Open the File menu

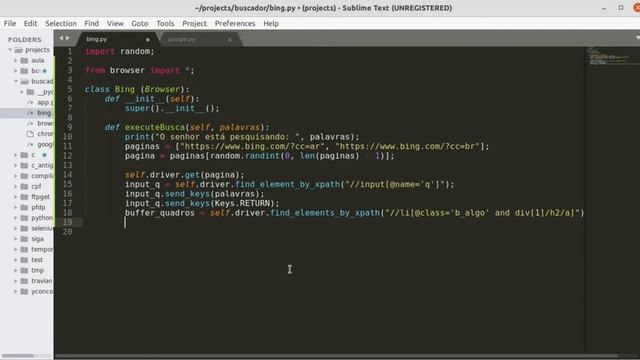point(10,24)
